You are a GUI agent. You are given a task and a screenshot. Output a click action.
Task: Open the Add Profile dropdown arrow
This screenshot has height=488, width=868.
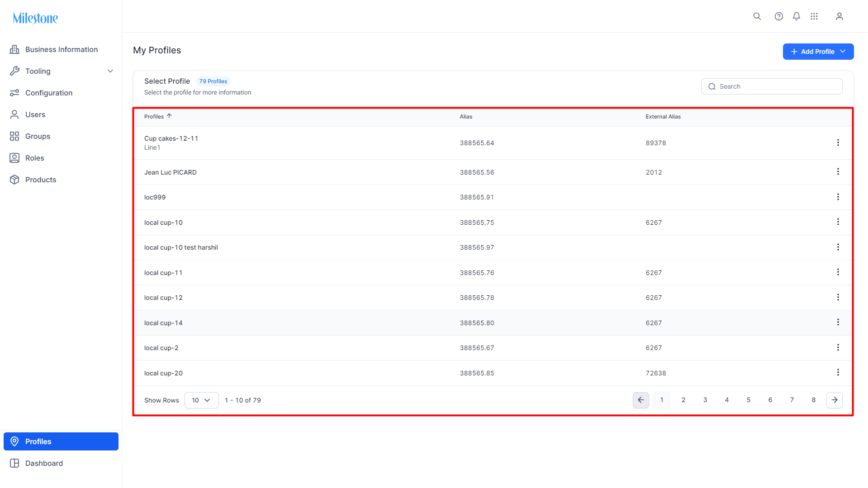click(x=843, y=52)
